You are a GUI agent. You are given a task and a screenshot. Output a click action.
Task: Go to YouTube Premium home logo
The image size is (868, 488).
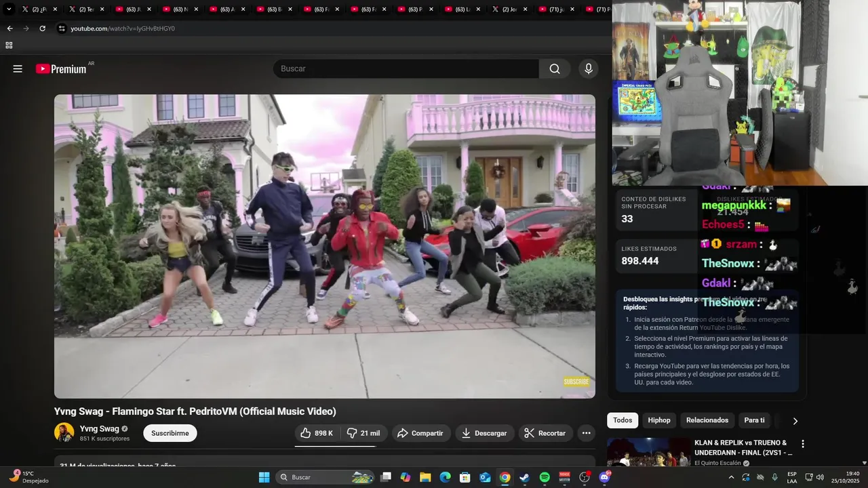pos(61,68)
